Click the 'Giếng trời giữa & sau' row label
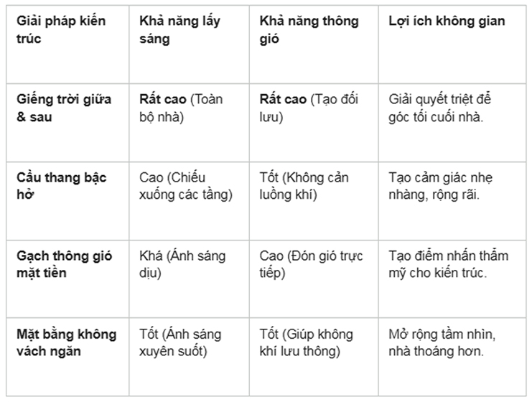Image resolution: width=532 pixels, height=402 pixels. click(67, 123)
